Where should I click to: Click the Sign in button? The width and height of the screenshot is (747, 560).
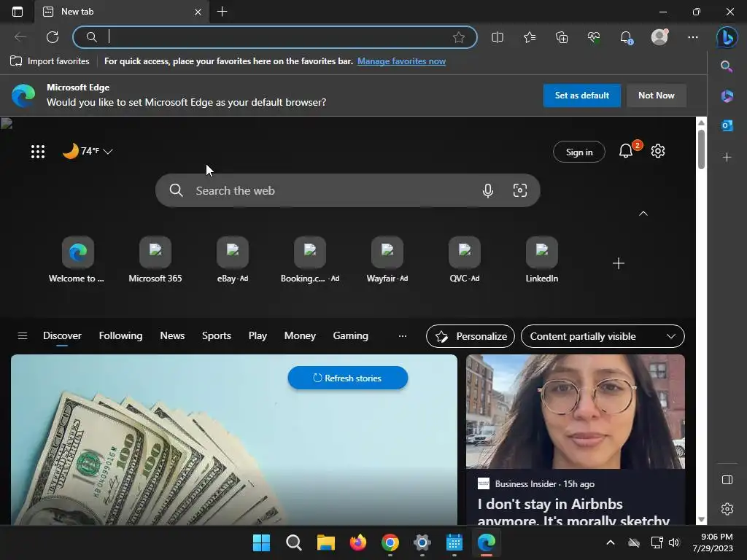point(578,152)
